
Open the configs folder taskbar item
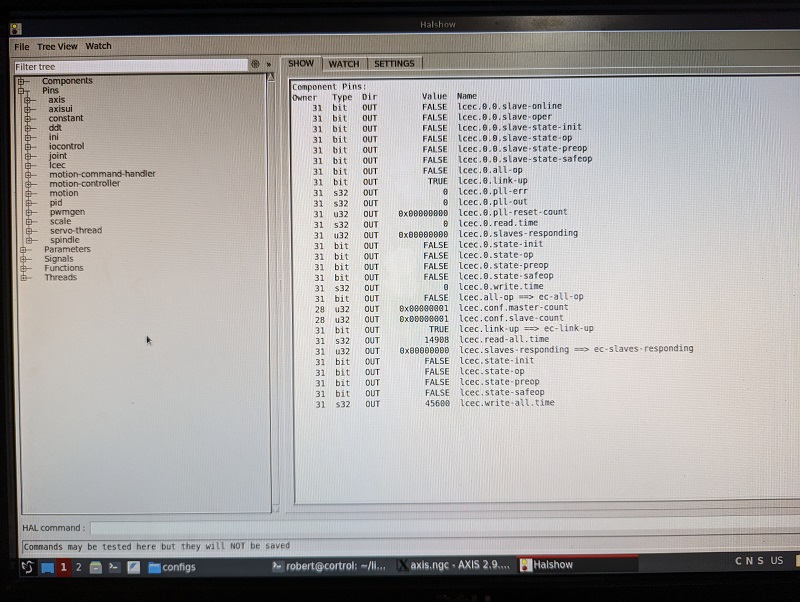(x=172, y=567)
